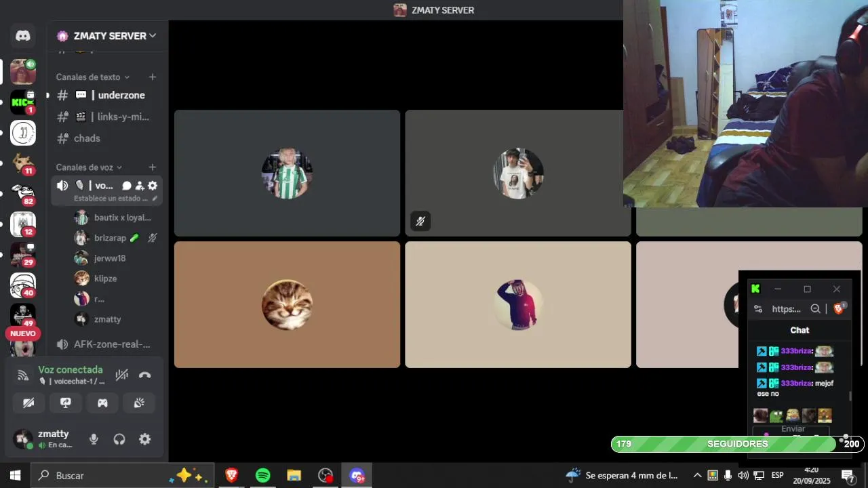Open the server marked NUEVO
868x488 pixels.
23,345
